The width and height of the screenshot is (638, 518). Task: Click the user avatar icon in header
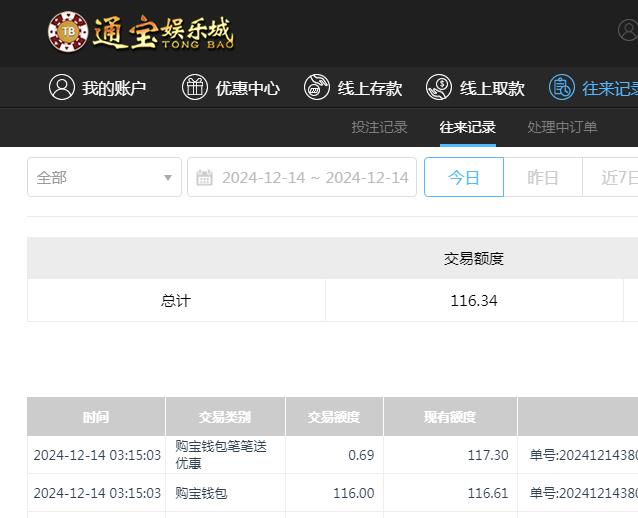click(628, 30)
